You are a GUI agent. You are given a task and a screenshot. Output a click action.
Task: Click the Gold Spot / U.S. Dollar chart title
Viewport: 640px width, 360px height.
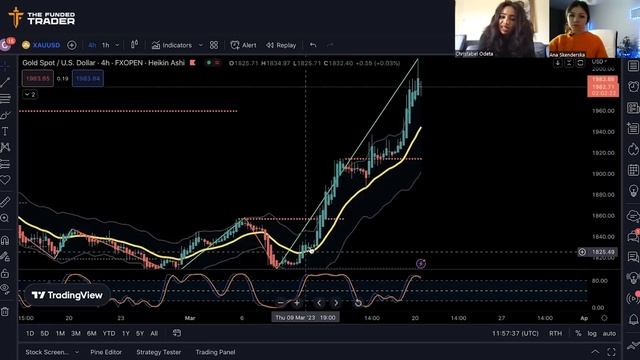[x=103, y=63]
